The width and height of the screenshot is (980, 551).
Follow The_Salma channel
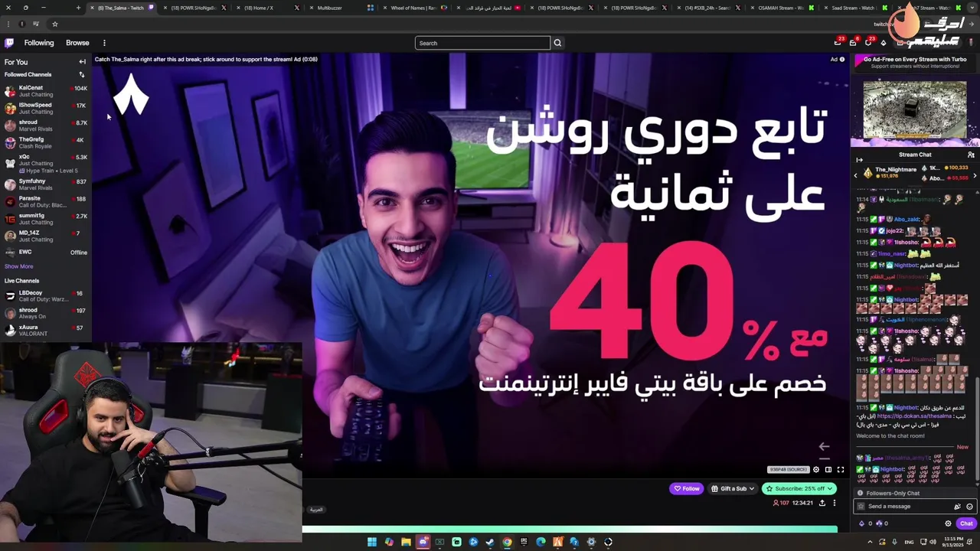[686, 488]
